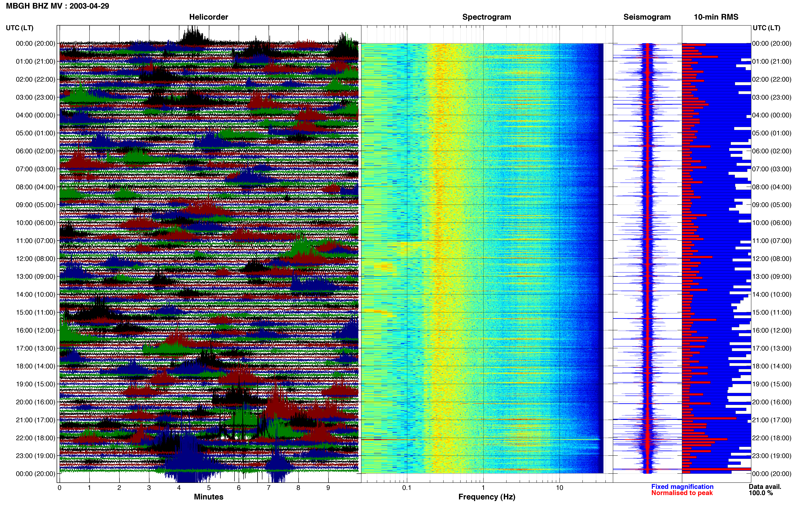Select the '0' minute tick label
812x508 pixels.
pos(59,488)
